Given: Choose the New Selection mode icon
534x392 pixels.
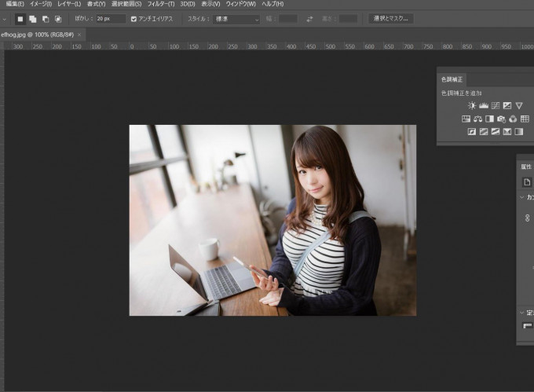Looking at the screenshot, I should tap(20, 19).
